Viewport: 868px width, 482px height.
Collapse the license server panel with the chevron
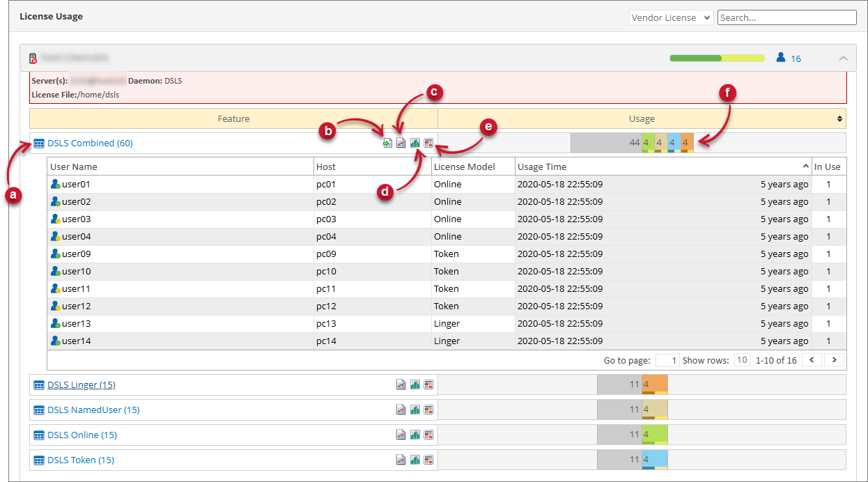(x=843, y=59)
